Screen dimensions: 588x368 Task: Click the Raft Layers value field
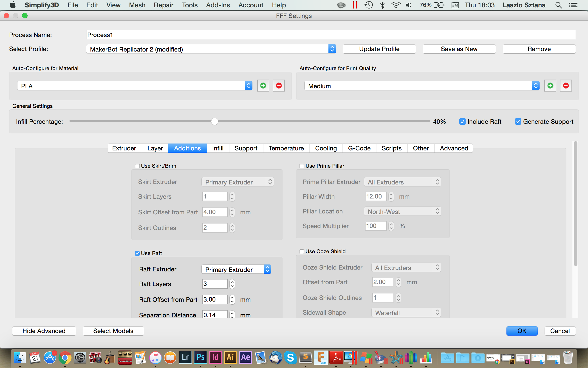[215, 284]
